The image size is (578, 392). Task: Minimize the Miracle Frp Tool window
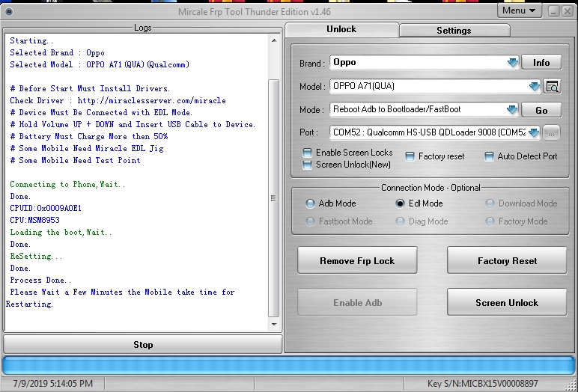[x=553, y=11]
